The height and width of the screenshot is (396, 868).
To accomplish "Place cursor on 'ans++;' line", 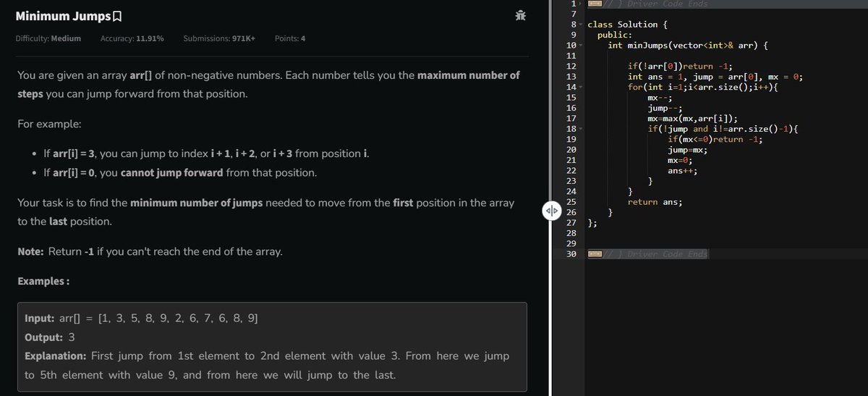I will tap(682, 171).
